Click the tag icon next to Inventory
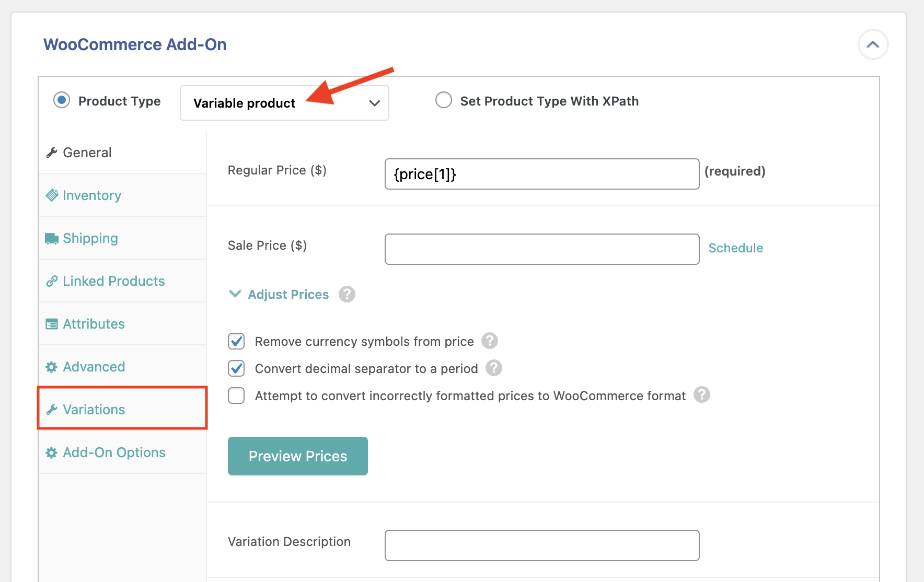Screen dimensions: 924x582 (52, 195)
